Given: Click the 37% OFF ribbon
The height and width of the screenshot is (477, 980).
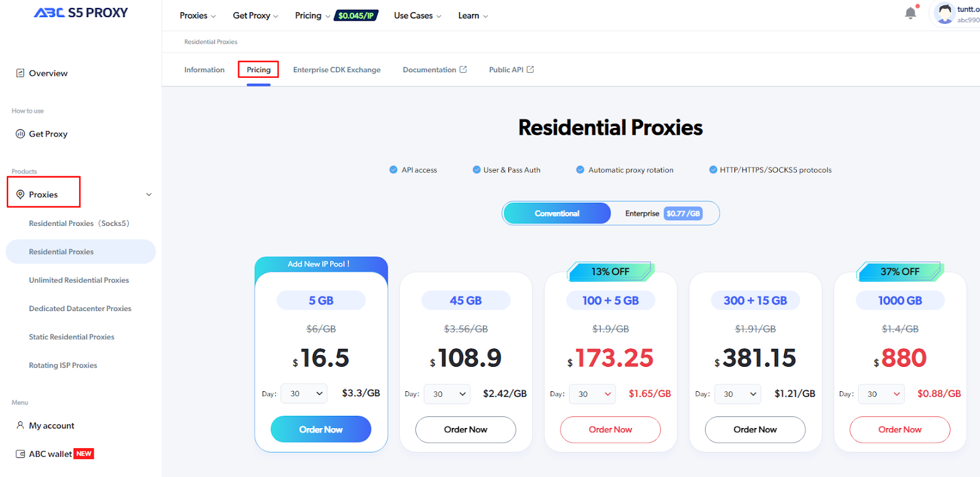Looking at the screenshot, I should (x=900, y=271).
